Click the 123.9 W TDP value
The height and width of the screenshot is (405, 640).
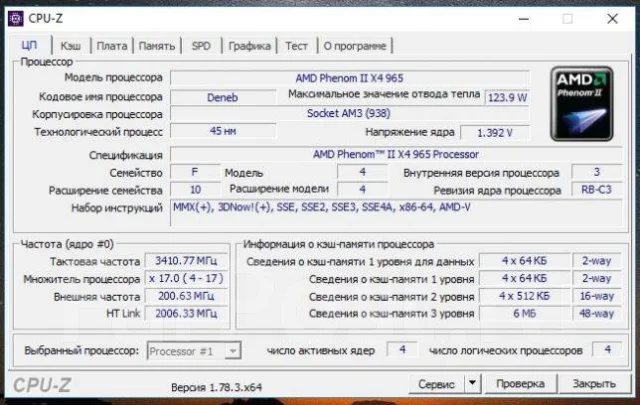pos(507,97)
